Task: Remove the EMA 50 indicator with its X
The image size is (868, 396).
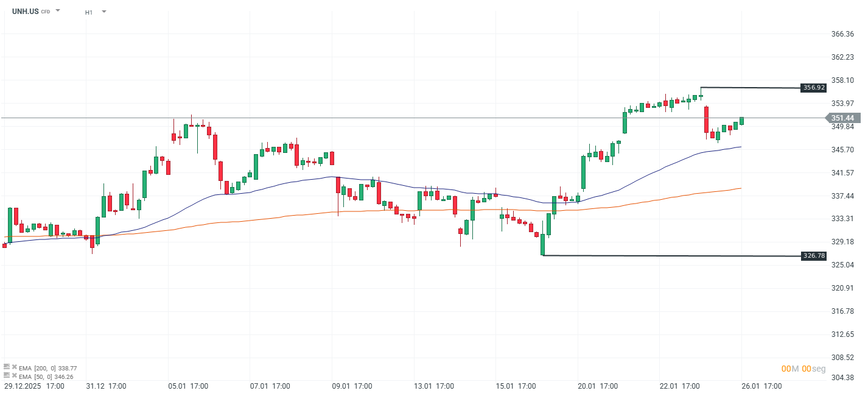Action: tap(14, 377)
